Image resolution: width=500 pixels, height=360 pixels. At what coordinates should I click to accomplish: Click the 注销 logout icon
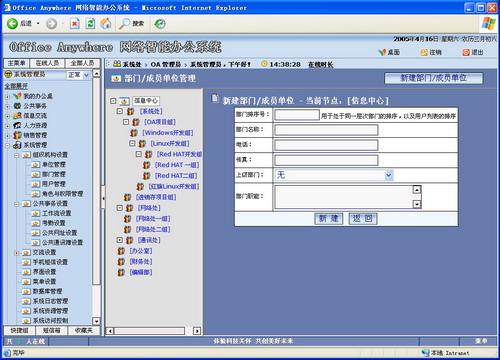point(424,52)
